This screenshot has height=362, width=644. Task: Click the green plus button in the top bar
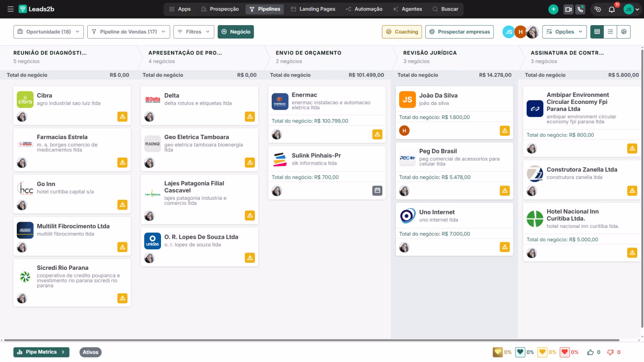tap(553, 9)
